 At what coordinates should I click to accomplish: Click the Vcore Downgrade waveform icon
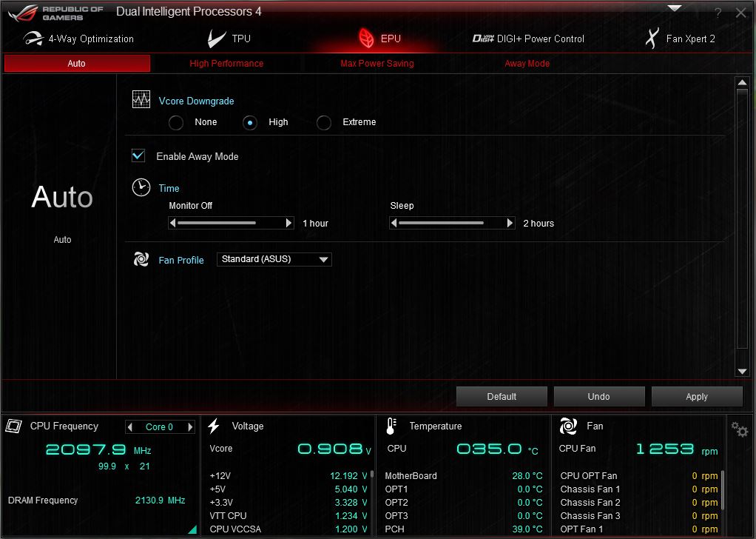141,100
